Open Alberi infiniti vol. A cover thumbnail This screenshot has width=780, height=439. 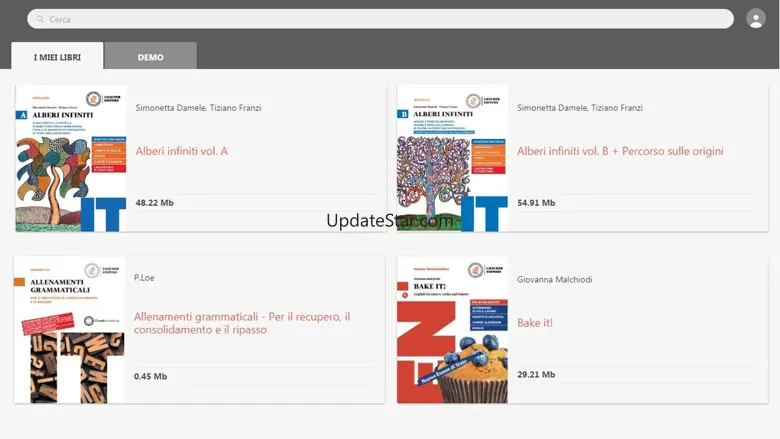click(71, 159)
